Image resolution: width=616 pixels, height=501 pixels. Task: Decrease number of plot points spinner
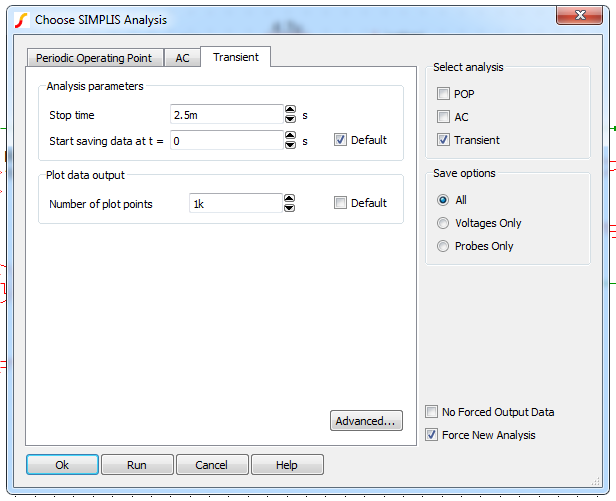coord(290,208)
